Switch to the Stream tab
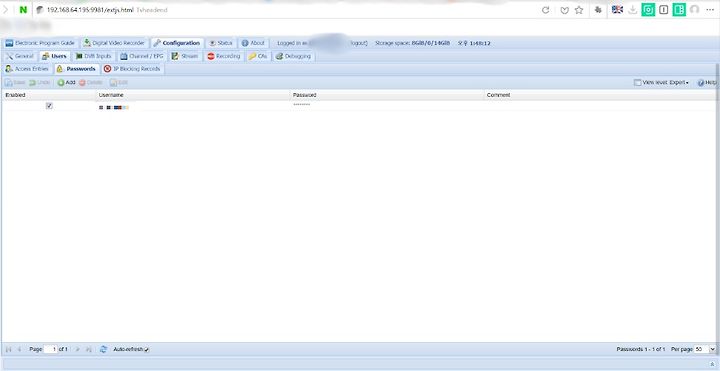This screenshot has height=371, width=720. 185,56
